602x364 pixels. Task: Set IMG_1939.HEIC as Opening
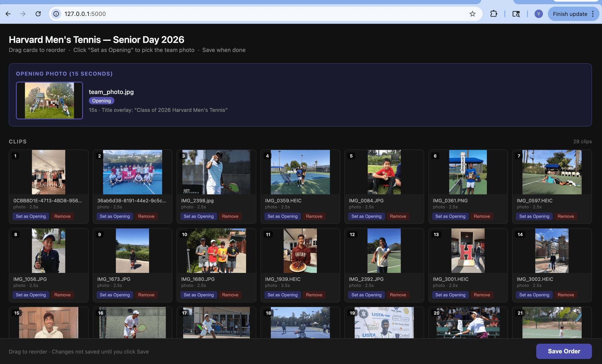pos(283,295)
